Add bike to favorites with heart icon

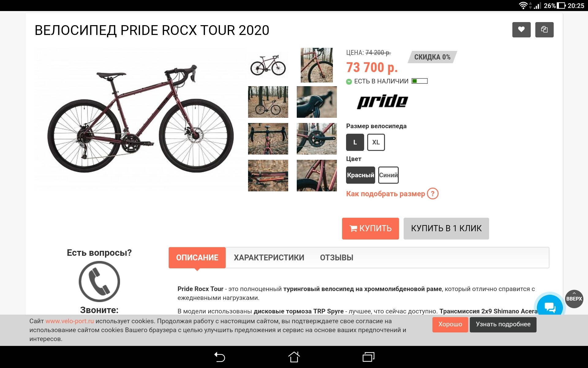(521, 30)
